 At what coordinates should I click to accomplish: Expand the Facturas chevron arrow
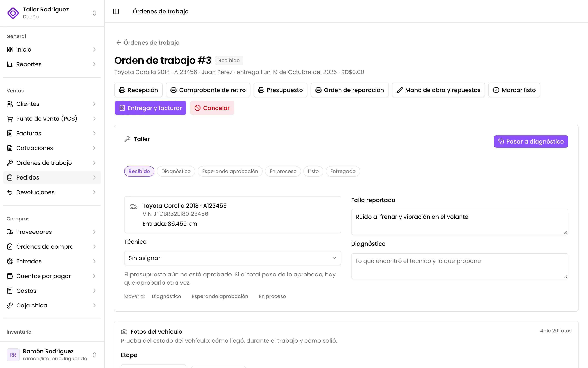94,133
